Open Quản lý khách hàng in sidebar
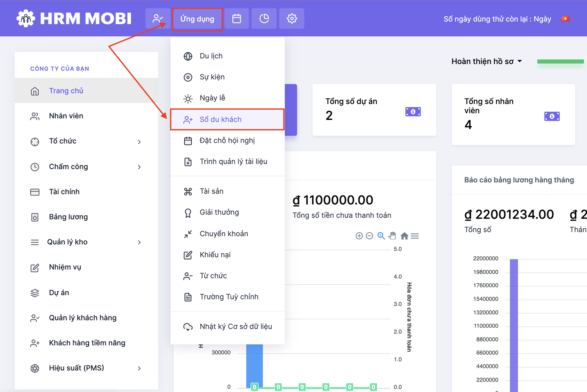 point(87,318)
